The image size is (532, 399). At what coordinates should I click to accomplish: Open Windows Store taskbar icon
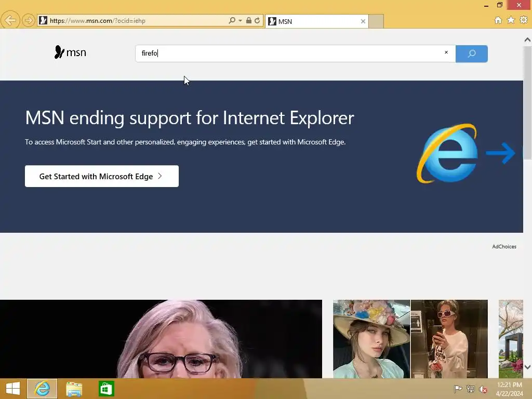(x=106, y=389)
